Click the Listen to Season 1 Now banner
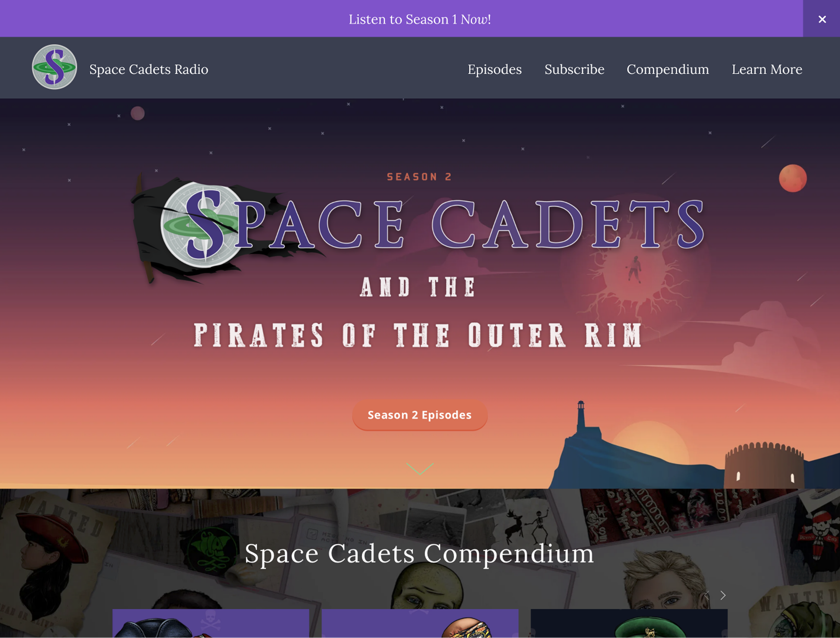The height and width of the screenshot is (638, 840). [420, 19]
